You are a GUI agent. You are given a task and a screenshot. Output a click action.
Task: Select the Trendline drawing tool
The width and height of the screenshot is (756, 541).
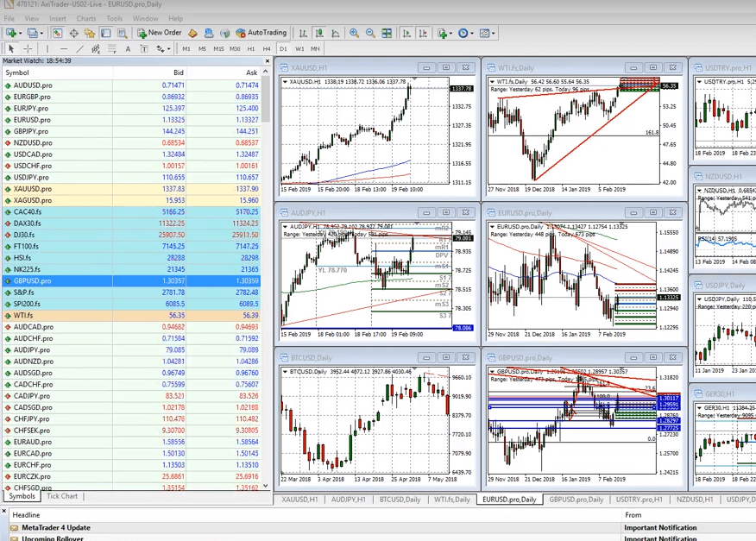(x=80, y=48)
